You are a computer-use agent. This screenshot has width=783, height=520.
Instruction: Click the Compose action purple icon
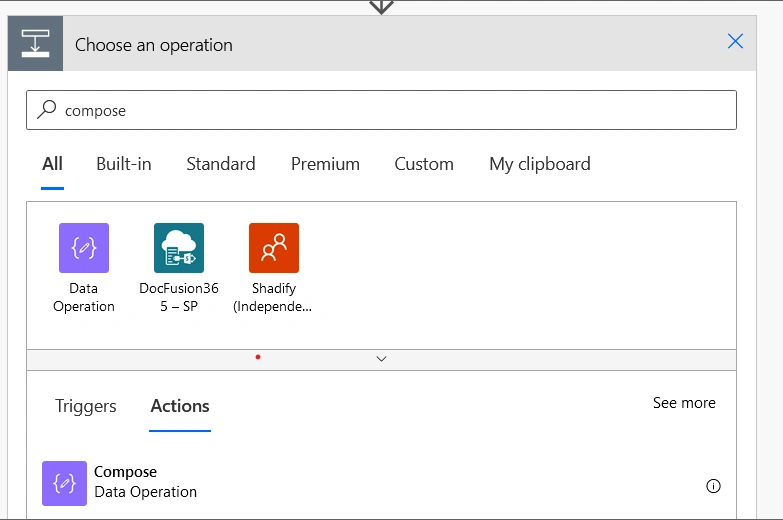coord(64,483)
